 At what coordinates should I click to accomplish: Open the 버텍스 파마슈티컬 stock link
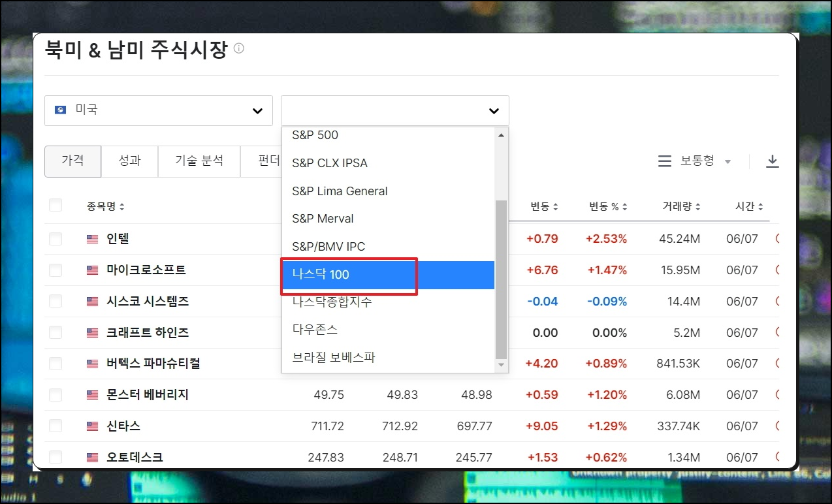[x=153, y=364]
